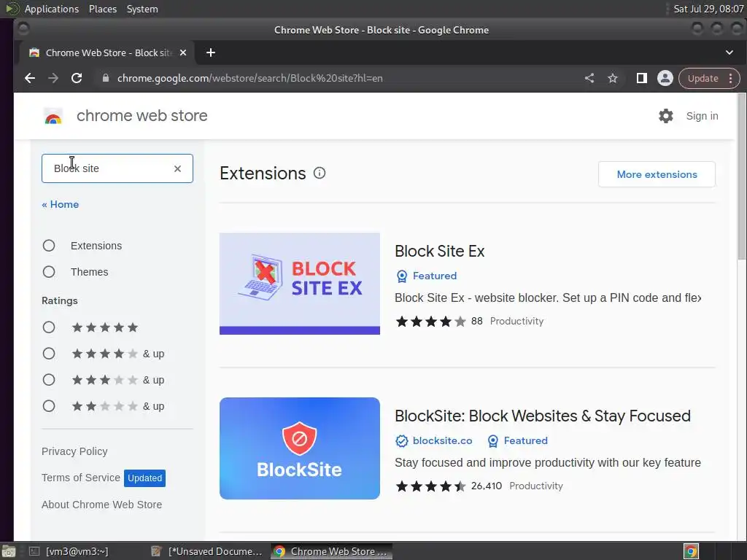747x560 pixels.
Task: Select the Extensions radio filter
Action: pos(49,246)
